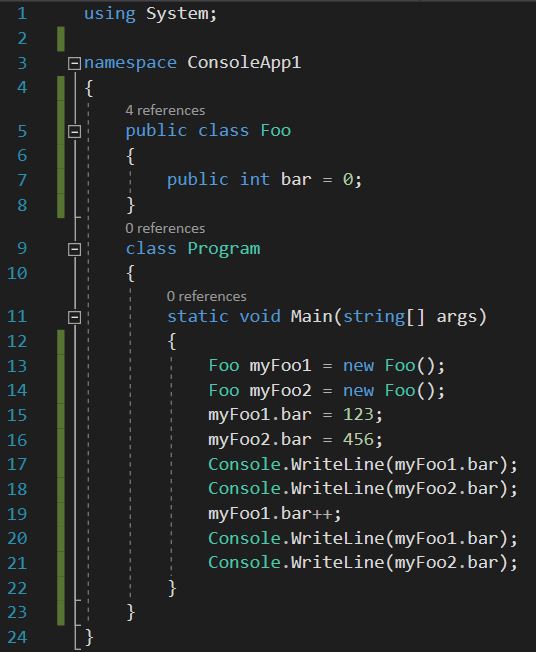This screenshot has width=536, height=652.
Task: Click the 'Main' method name
Action: point(311,316)
